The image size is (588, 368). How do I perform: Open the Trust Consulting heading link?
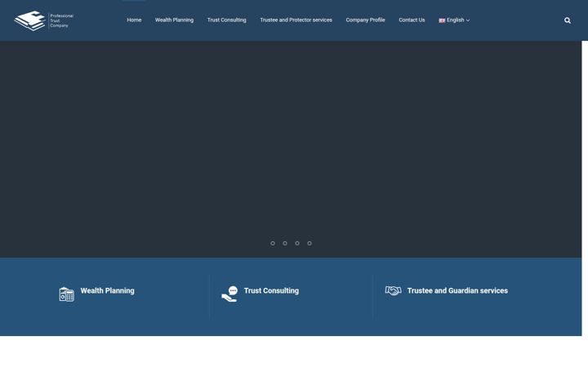tap(271, 290)
